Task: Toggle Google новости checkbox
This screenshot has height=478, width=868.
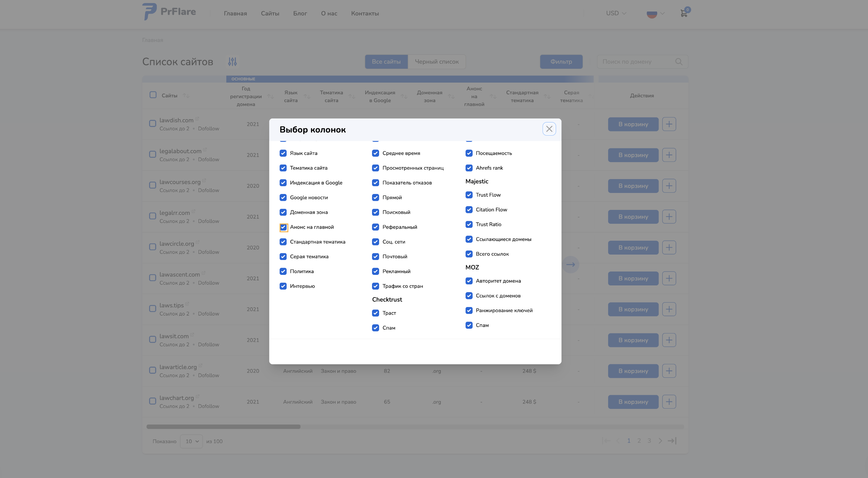Action: point(283,197)
